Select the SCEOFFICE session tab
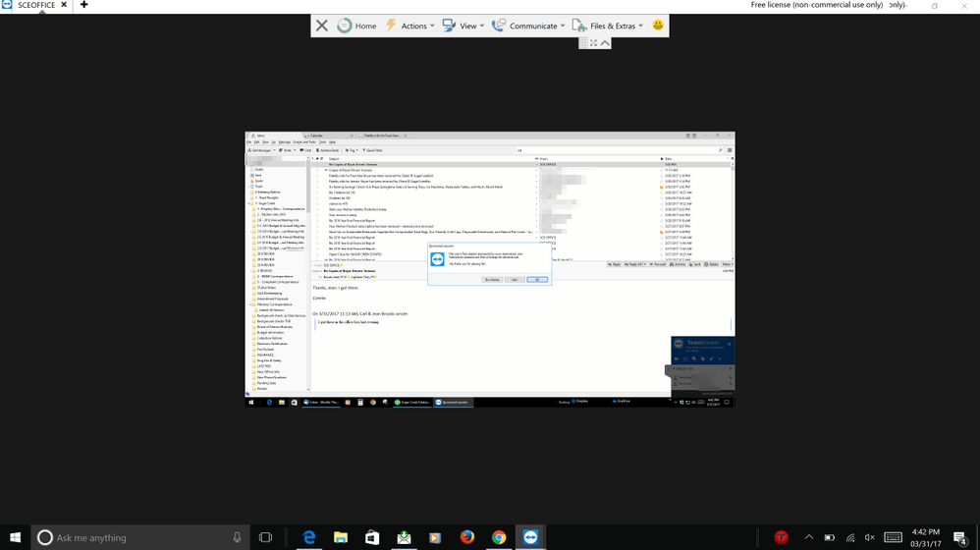The width and height of the screenshot is (980, 550). [36, 5]
